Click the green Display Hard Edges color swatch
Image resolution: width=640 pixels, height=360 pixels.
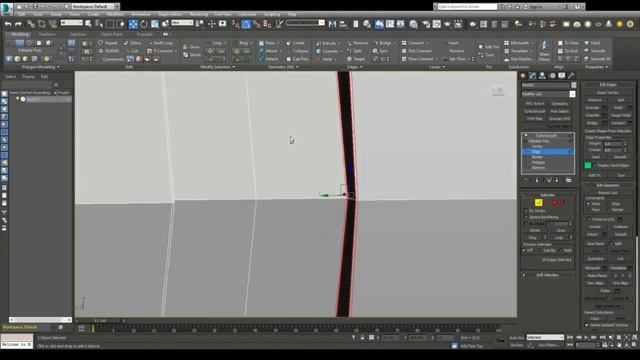[588, 165]
